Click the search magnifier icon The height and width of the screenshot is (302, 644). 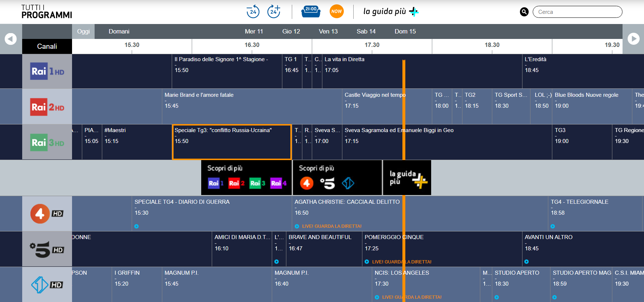pyautogui.click(x=524, y=12)
